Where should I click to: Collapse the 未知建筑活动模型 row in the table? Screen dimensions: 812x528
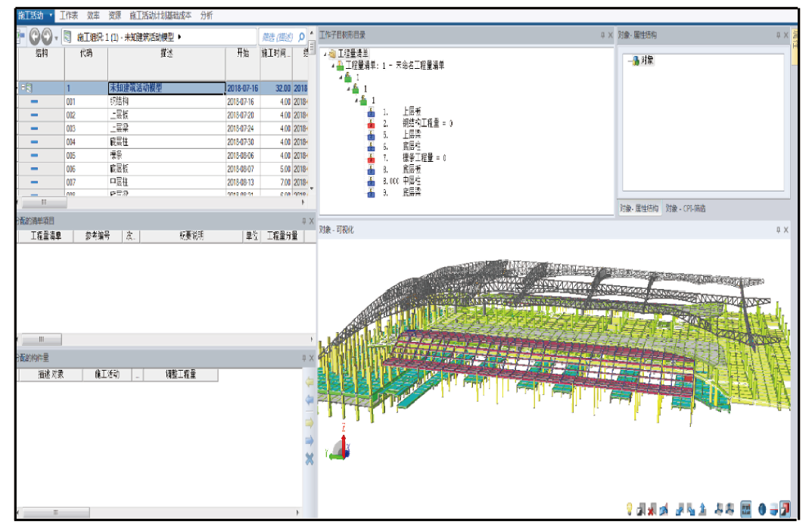[x=21, y=88]
